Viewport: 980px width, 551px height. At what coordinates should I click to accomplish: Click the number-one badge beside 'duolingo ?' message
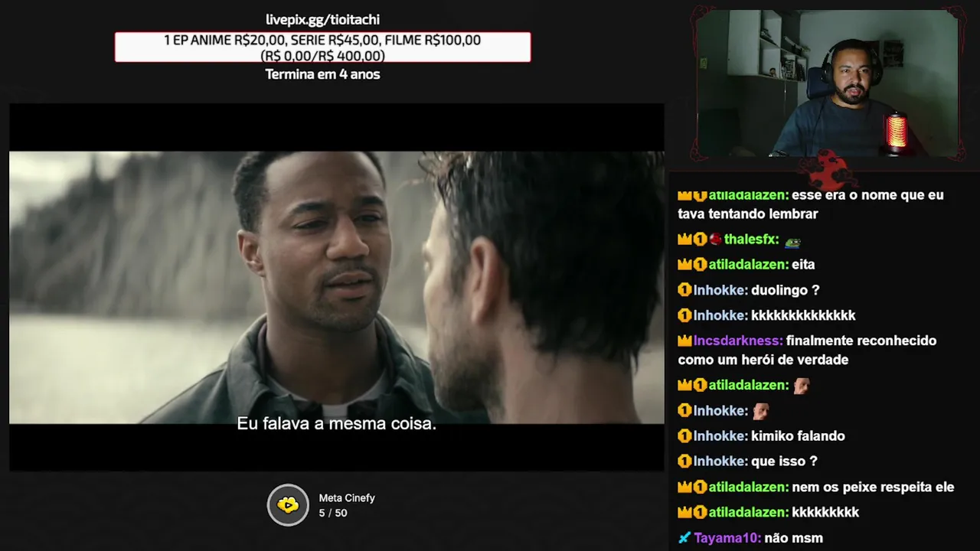pos(684,290)
